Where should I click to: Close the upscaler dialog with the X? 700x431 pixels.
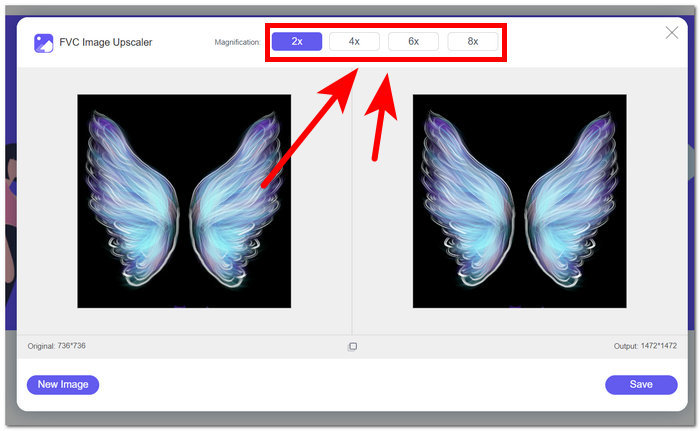coord(672,33)
